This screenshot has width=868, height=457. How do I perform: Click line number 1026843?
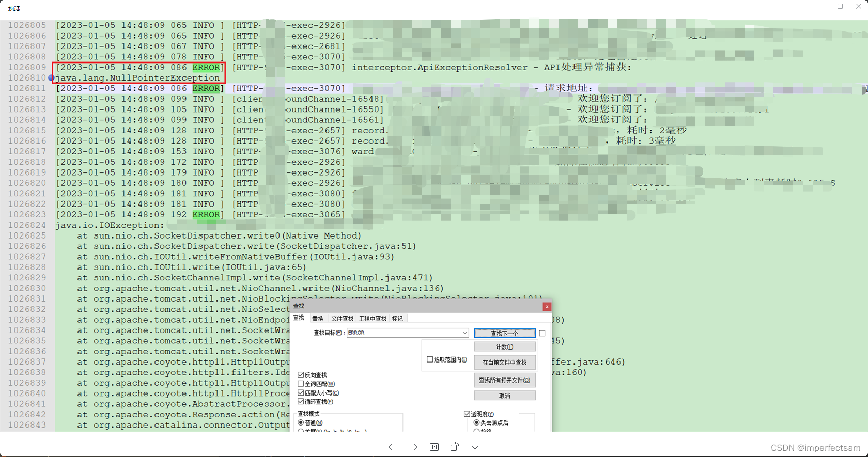pos(27,426)
